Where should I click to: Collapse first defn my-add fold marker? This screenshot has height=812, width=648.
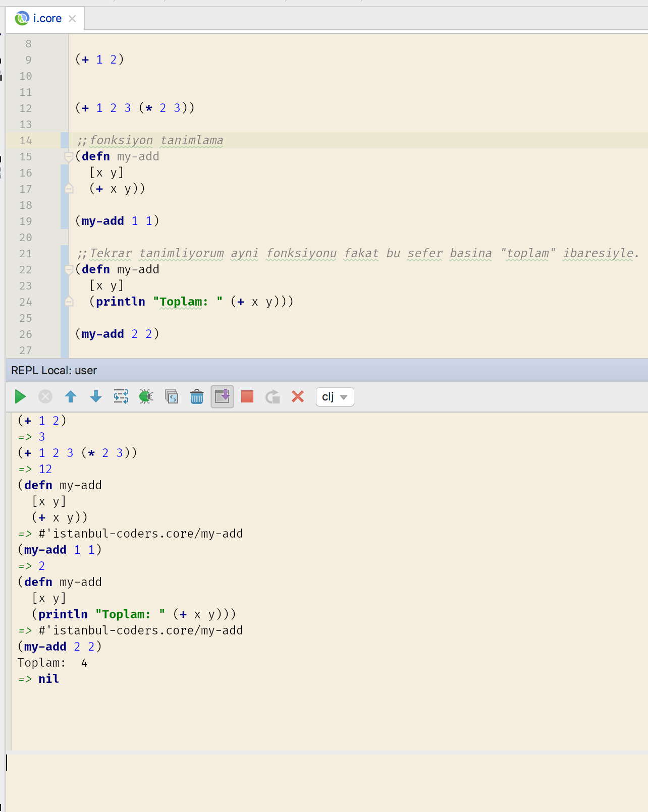[x=69, y=157]
